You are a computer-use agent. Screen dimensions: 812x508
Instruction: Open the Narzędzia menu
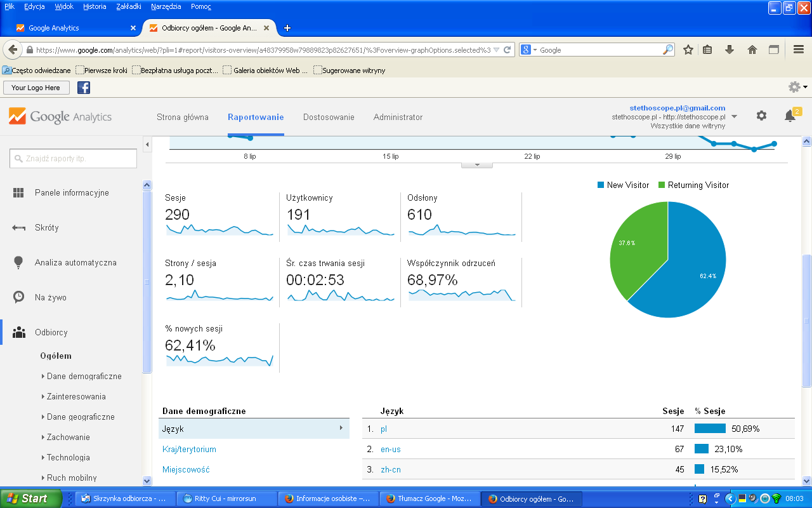[167, 6]
